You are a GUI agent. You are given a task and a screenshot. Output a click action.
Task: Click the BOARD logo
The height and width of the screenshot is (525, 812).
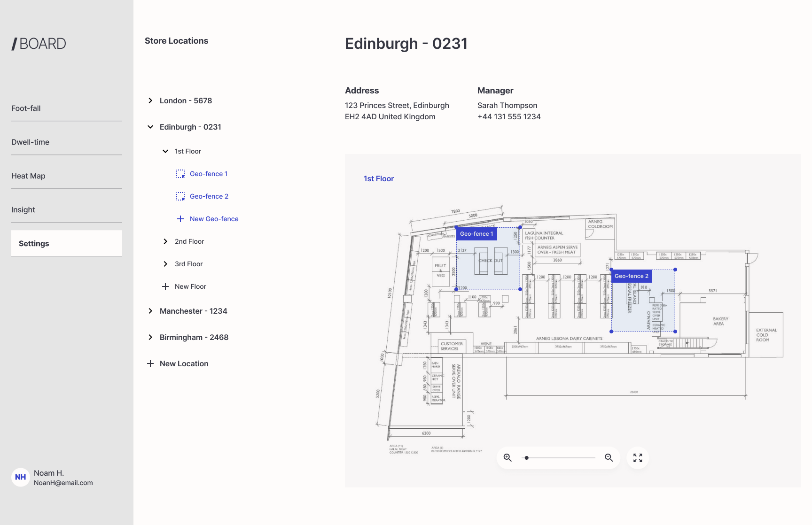[39, 44]
